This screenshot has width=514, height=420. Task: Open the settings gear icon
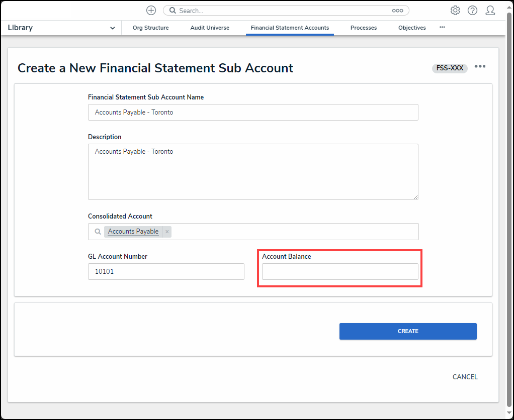point(455,11)
